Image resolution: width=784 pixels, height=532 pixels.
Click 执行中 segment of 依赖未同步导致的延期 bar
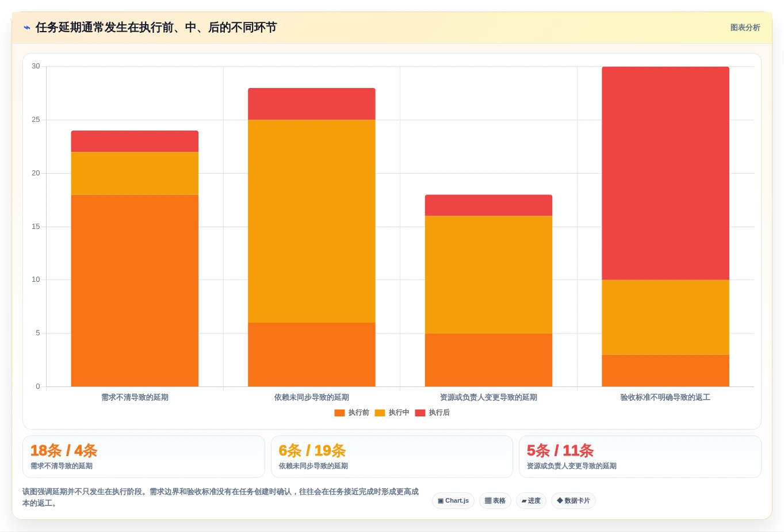click(x=312, y=221)
